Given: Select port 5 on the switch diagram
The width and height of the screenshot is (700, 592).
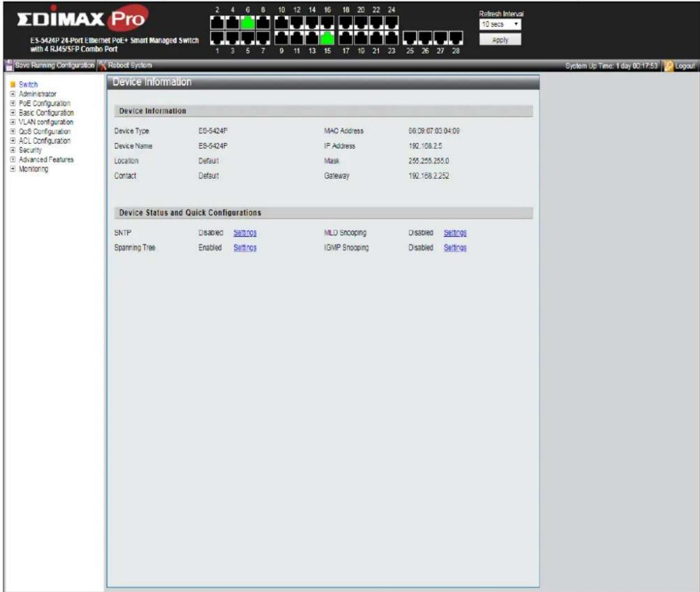Looking at the screenshot, I should (248, 38).
